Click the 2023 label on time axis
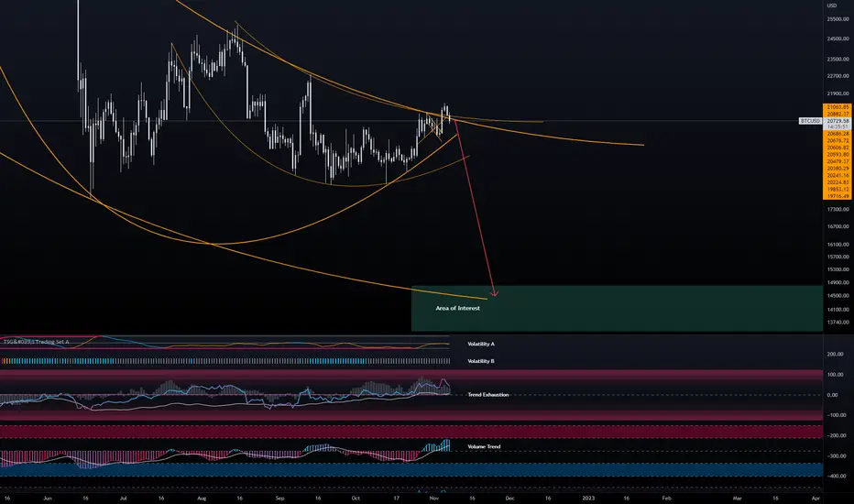Viewport: 854px width, 504px height. pos(588,498)
